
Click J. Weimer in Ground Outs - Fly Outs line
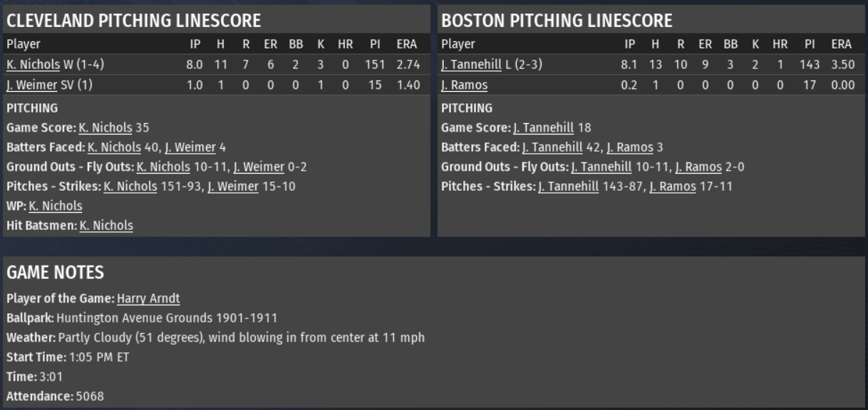(259, 167)
